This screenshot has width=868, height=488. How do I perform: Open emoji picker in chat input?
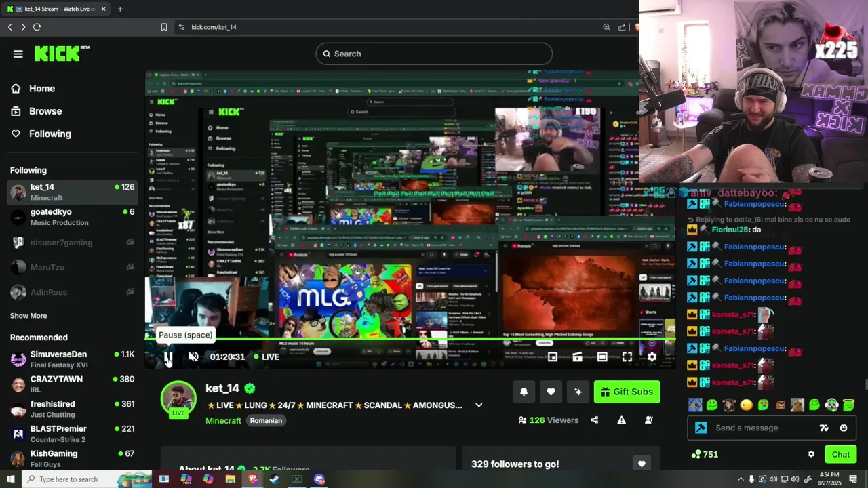point(844,428)
